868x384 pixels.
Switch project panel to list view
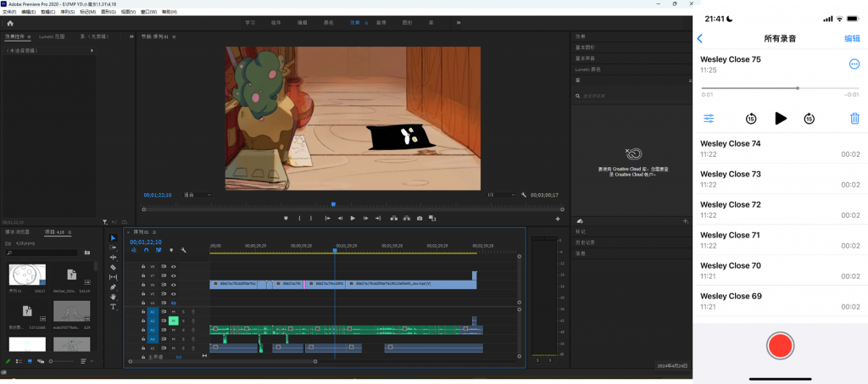pyautogui.click(x=19, y=361)
